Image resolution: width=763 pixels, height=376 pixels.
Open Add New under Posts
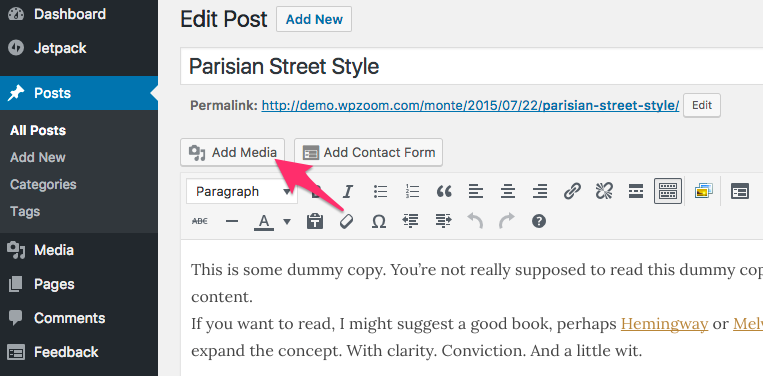[37, 158]
